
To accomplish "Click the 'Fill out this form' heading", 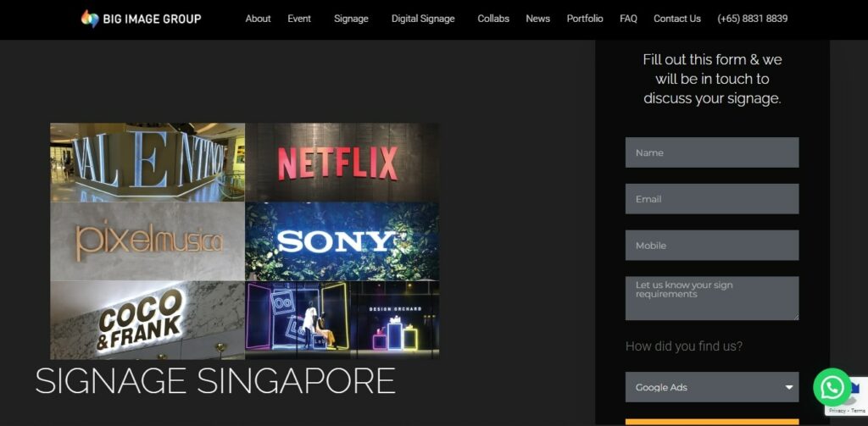I will 712,79.
